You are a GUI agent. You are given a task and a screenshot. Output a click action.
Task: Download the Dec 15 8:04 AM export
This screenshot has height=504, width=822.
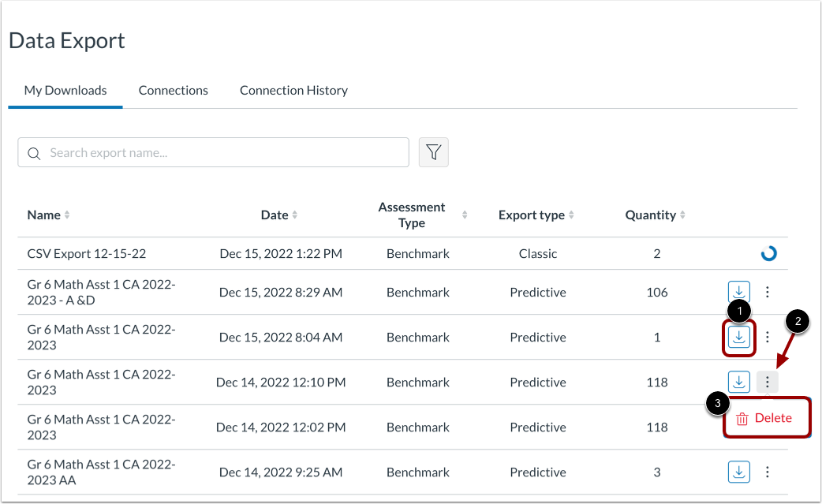(738, 337)
